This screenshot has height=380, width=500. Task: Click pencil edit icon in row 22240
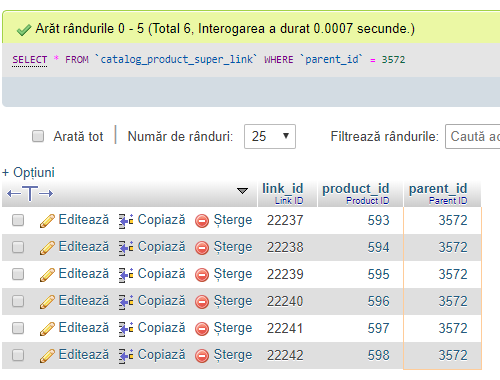click(47, 302)
